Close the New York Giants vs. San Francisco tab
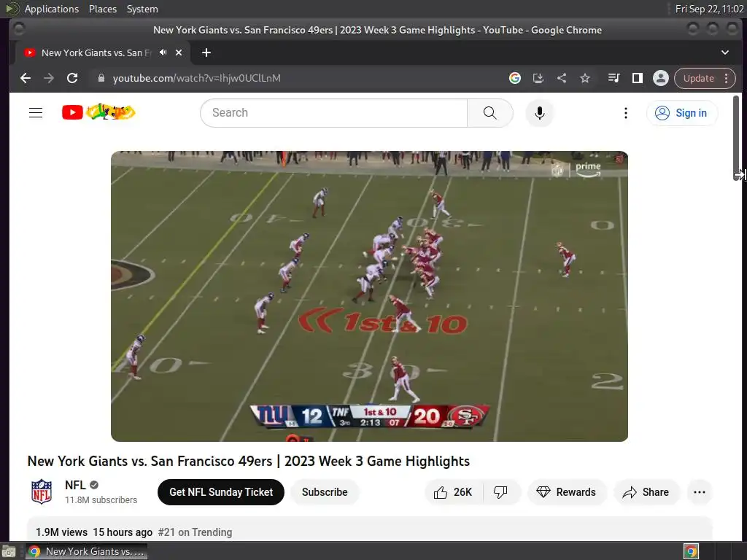Image resolution: width=747 pixels, height=560 pixels. click(179, 52)
